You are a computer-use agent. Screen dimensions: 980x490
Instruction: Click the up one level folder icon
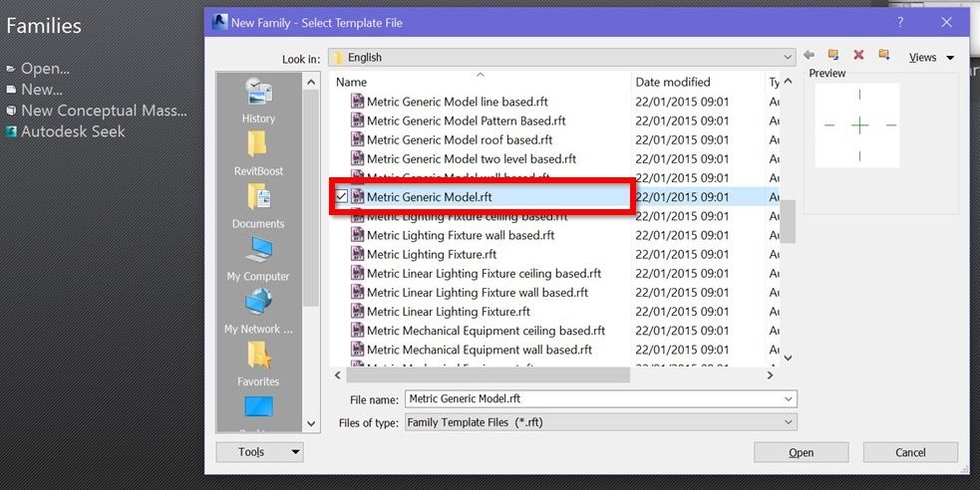(x=833, y=55)
